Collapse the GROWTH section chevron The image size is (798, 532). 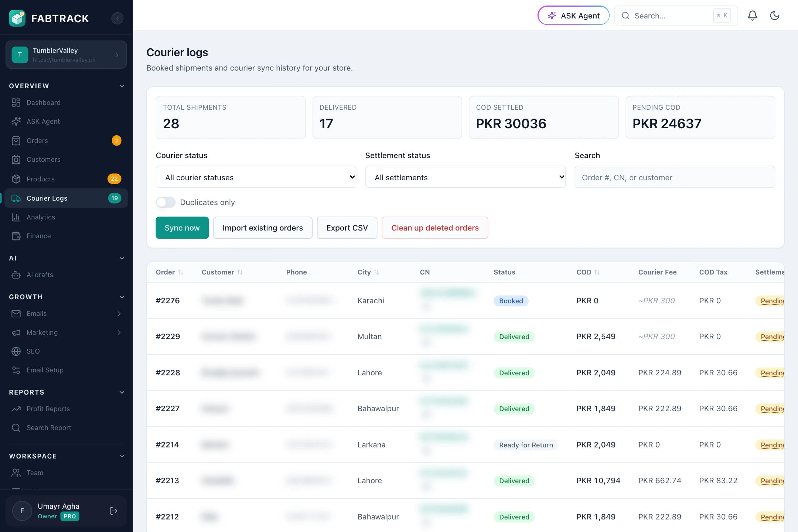pos(122,297)
